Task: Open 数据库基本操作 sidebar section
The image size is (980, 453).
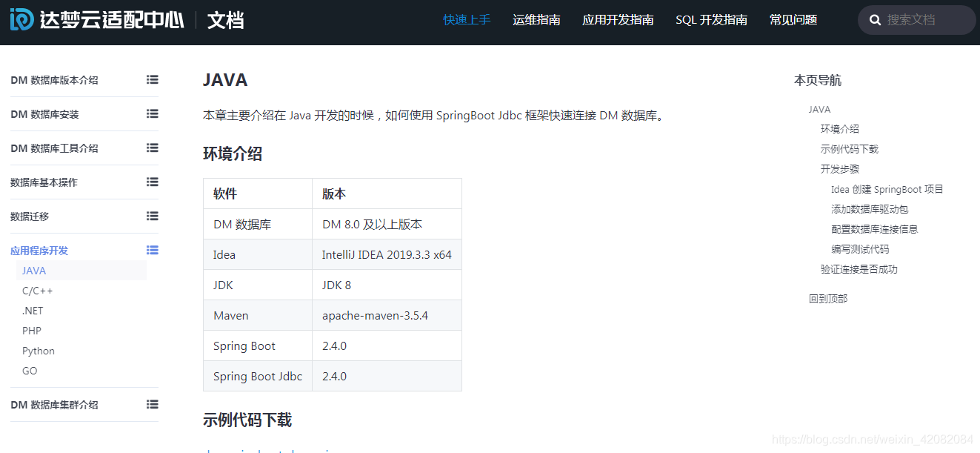Action: (x=44, y=182)
